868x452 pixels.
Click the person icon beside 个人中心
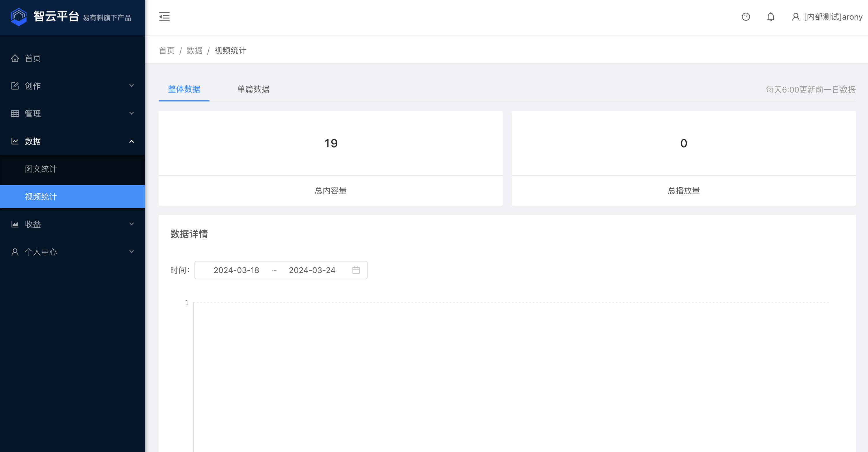pos(15,252)
